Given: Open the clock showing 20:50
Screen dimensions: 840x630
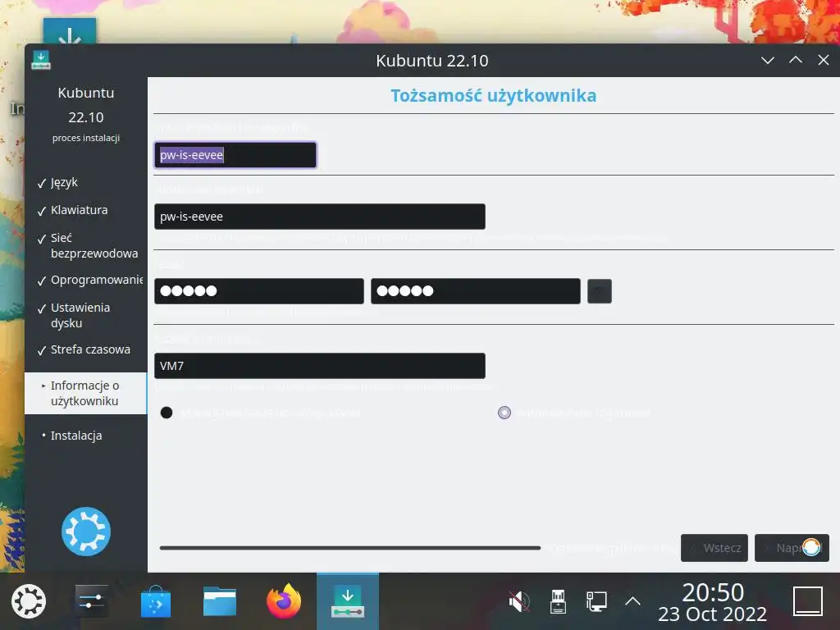Looking at the screenshot, I should click(713, 602).
